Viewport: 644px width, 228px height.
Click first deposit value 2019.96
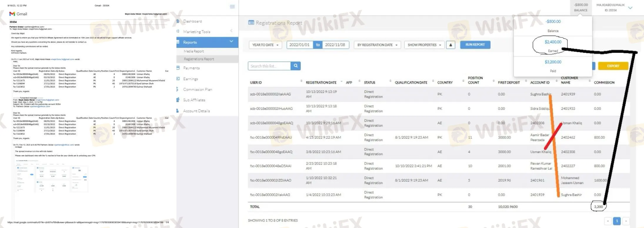tap(504, 180)
